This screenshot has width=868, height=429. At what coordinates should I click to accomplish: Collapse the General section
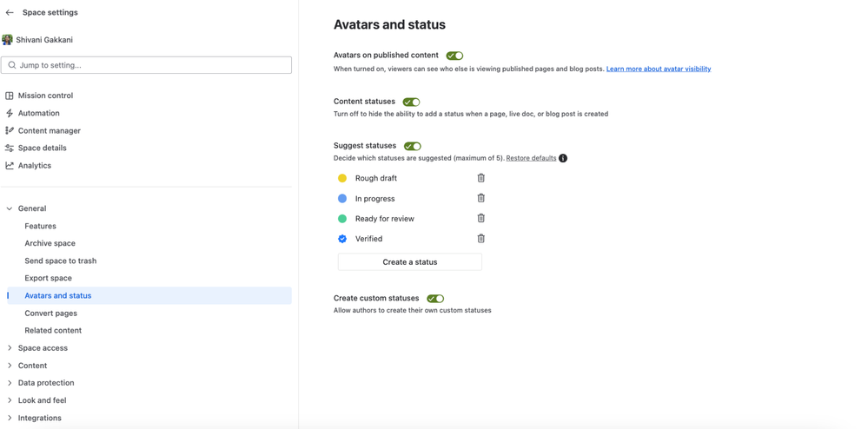coord(10,208)
